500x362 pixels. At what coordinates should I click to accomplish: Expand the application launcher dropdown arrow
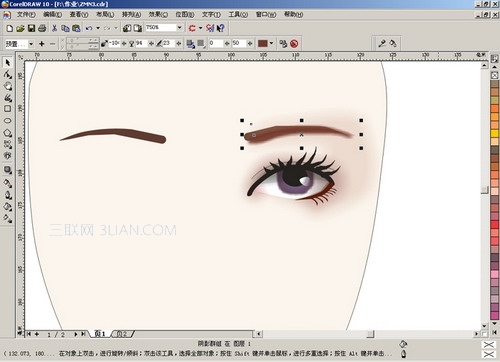200,28
